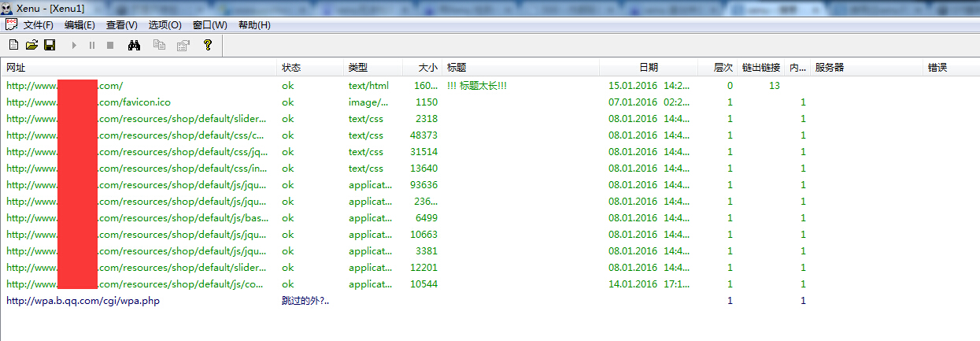Click the '跳过的外?..' status cell
The image size is (980, 341).
pos(305,301)
